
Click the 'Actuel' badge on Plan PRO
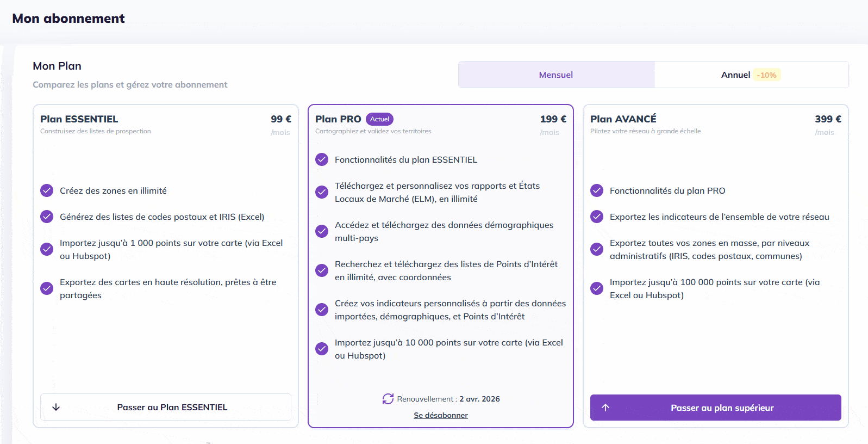379,119
